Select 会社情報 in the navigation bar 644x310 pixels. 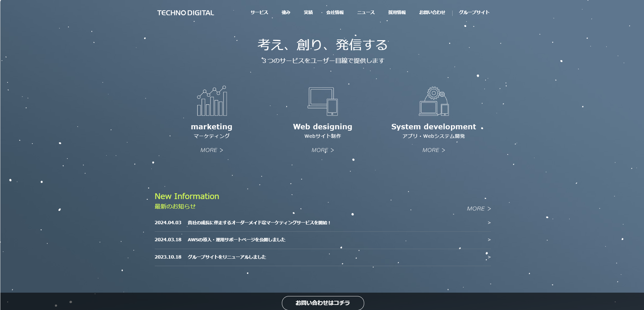(335, 13)
